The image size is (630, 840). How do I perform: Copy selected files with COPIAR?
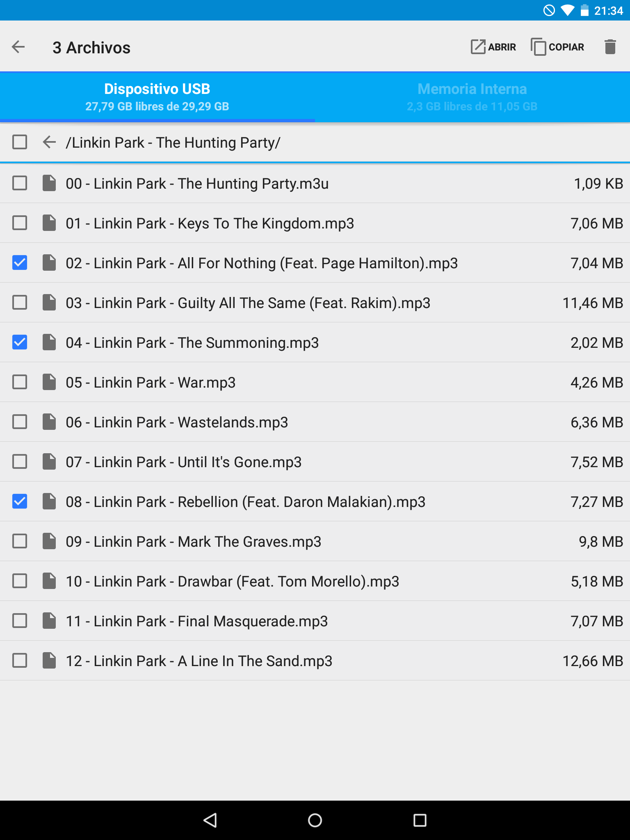[x=557, y=47]
